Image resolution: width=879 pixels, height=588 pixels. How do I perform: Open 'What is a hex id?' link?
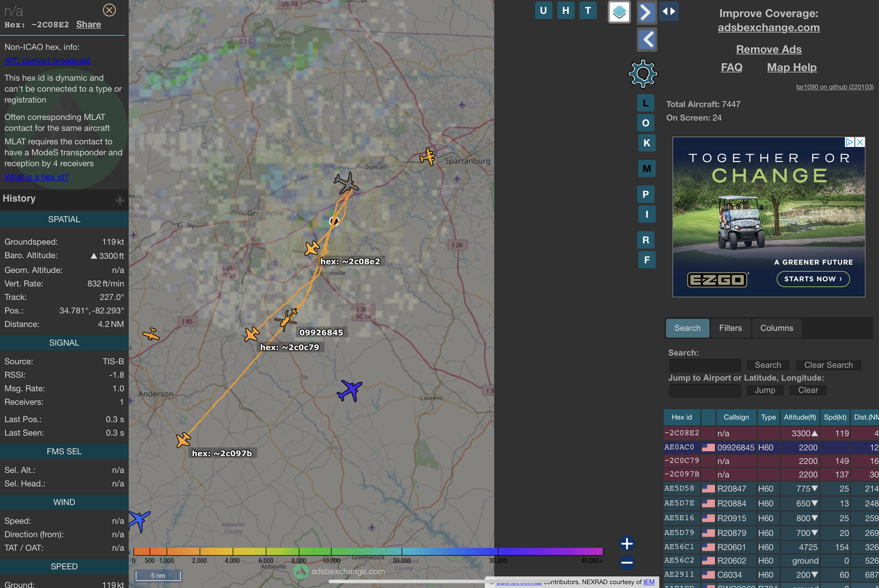[36, 176]
